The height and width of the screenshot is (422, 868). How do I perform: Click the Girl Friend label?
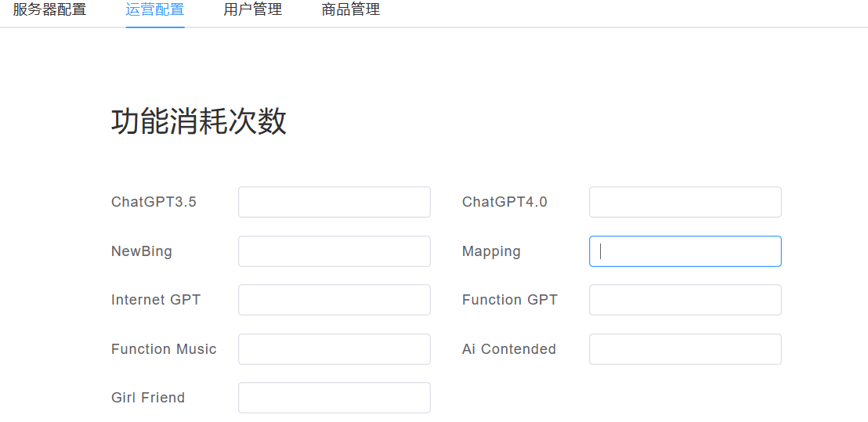pyautogui.click(x=148, y=398)
